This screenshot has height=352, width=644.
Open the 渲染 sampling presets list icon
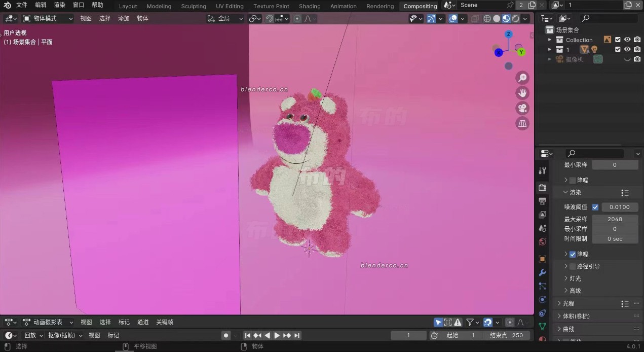[x=625, y=193]
